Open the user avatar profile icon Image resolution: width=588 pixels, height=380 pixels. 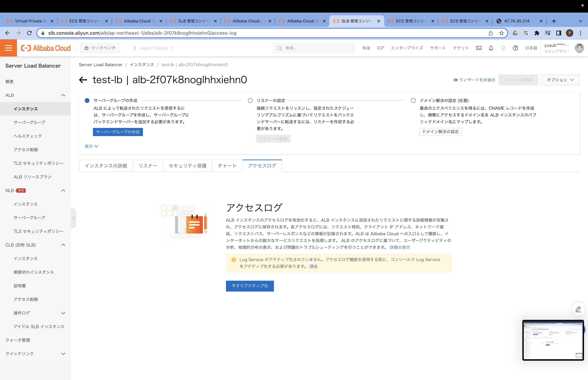tap(579, 48)
